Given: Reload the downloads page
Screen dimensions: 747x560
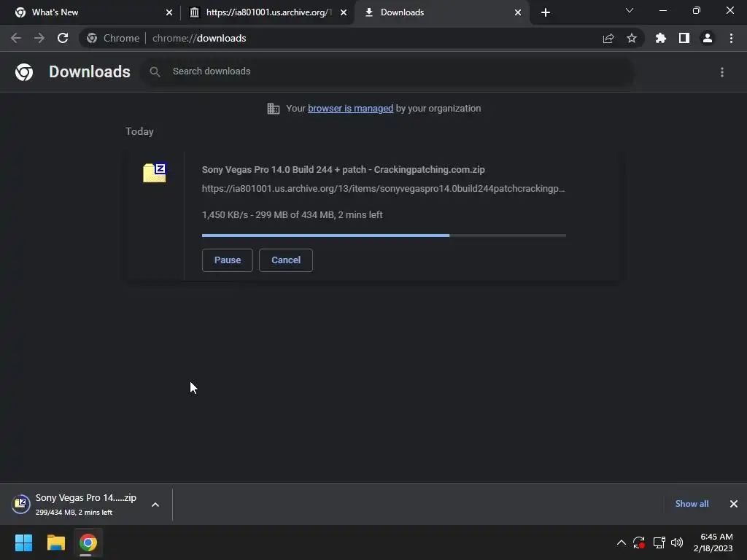Looking at the screenshot, I should [63, 38].
